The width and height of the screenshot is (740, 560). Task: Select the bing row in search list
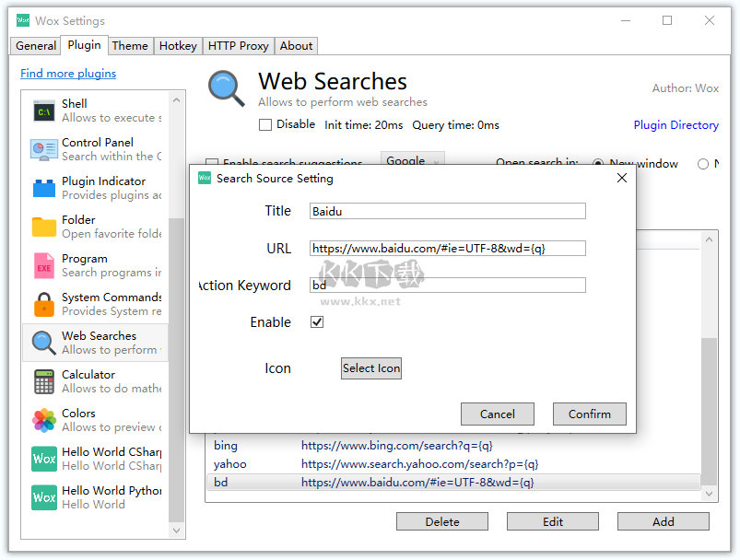pos(453,446)
